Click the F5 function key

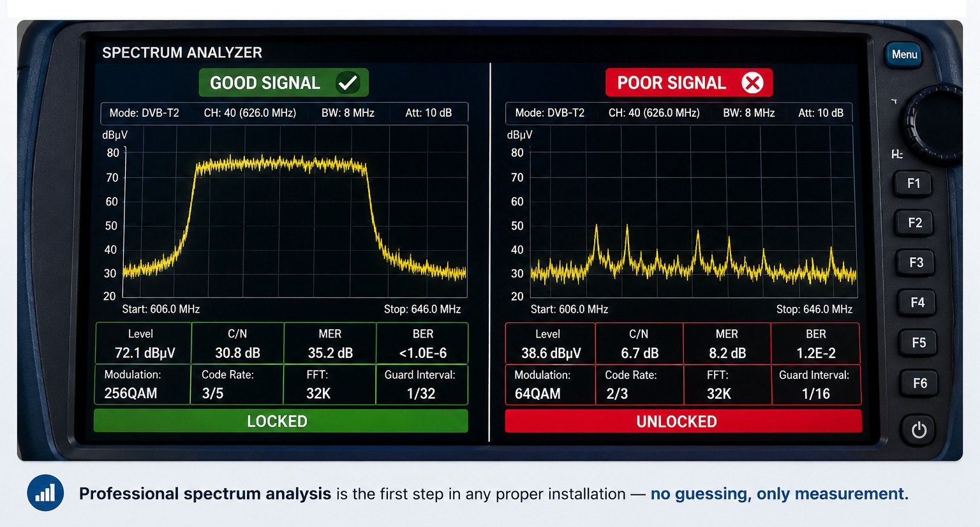click(x=919, y=343)
